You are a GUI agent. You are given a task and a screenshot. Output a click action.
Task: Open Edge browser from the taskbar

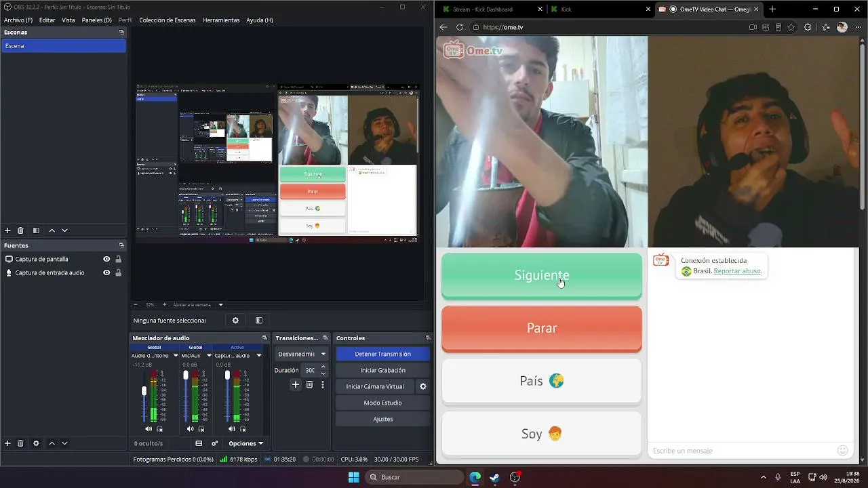pos(475,477)
